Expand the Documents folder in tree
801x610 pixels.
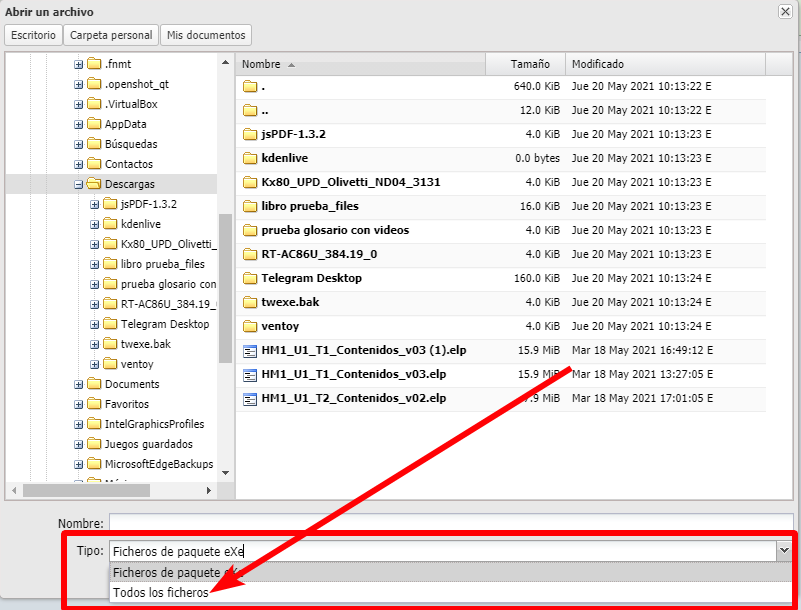pyautogui.click(x=79, y=384)
